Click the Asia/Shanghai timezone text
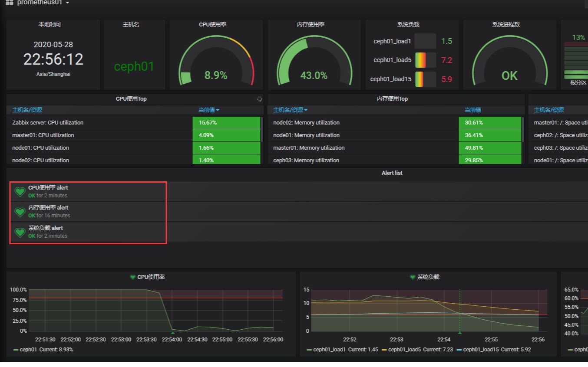The height and width of the screenshot is (367, 588). point(53,74)
